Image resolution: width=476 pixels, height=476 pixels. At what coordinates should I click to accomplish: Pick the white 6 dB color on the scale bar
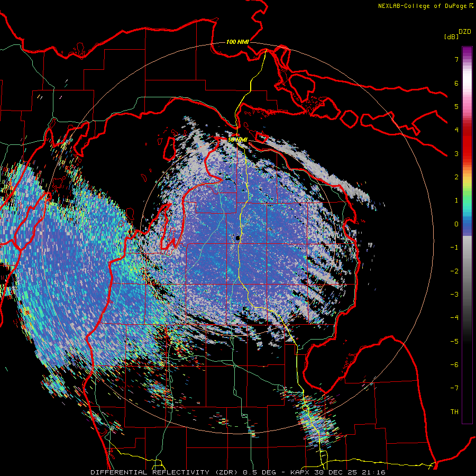coord(467,83)
